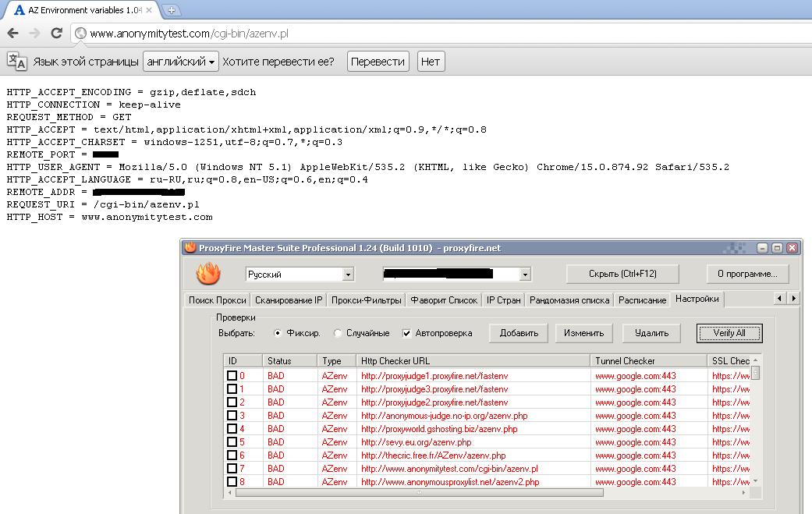Open the Расписание tab
This screenshot has height=514, width=812.
point(642,300)
